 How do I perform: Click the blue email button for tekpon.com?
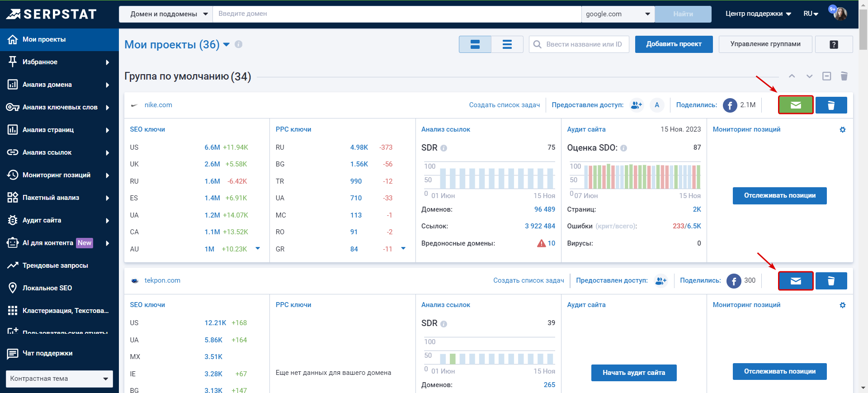795,281
